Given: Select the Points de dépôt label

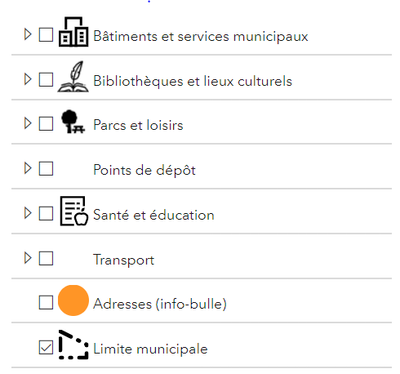Looking at the screenshot, I should (144, 170).
